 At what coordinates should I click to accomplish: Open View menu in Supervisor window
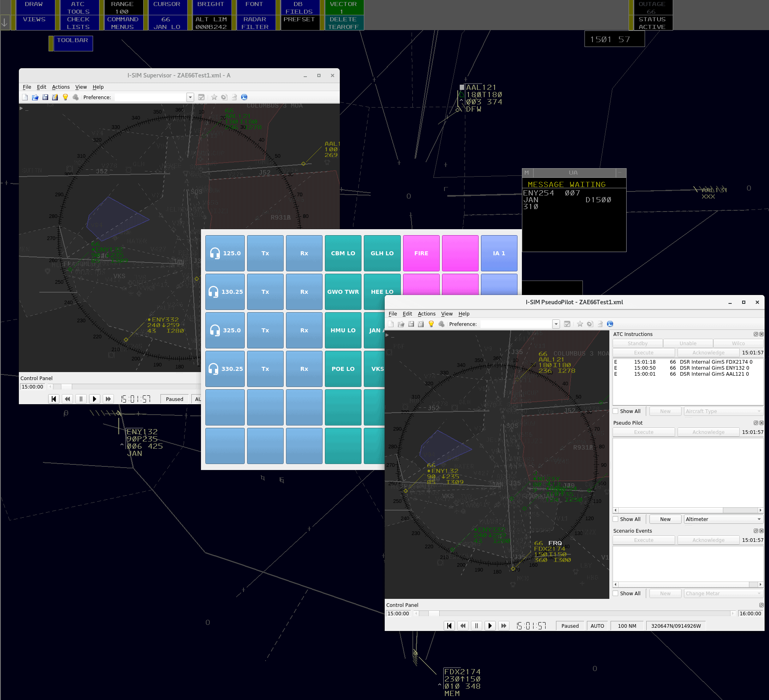[81, 87]
